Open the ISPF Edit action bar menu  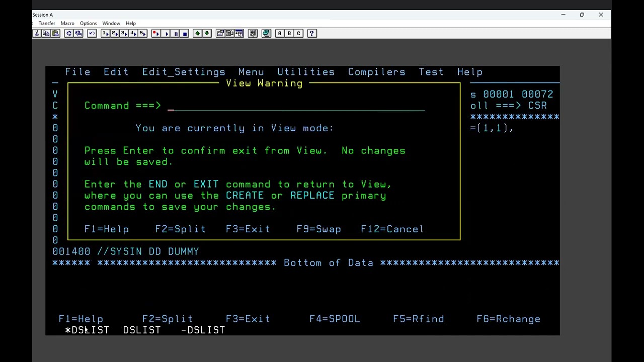click(116, 72)
